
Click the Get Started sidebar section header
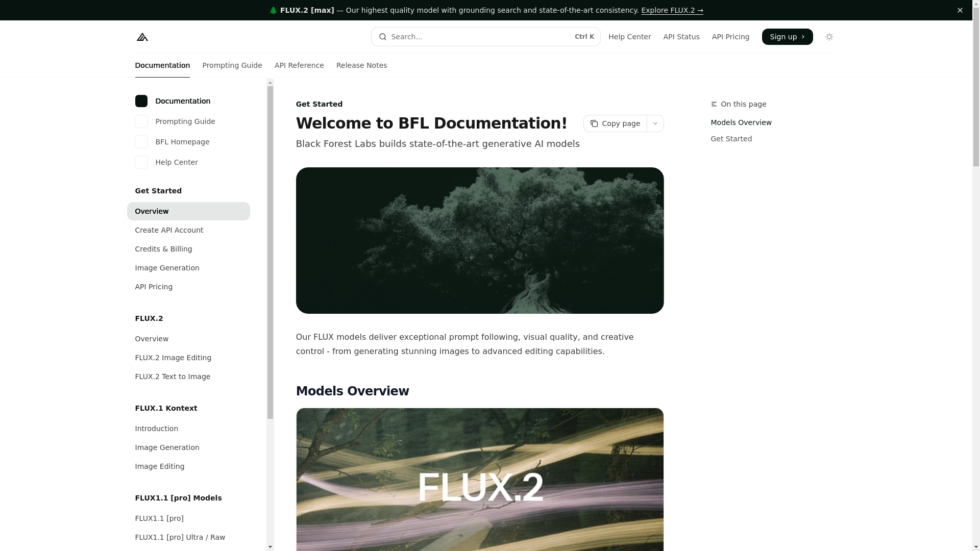point(158,191)
